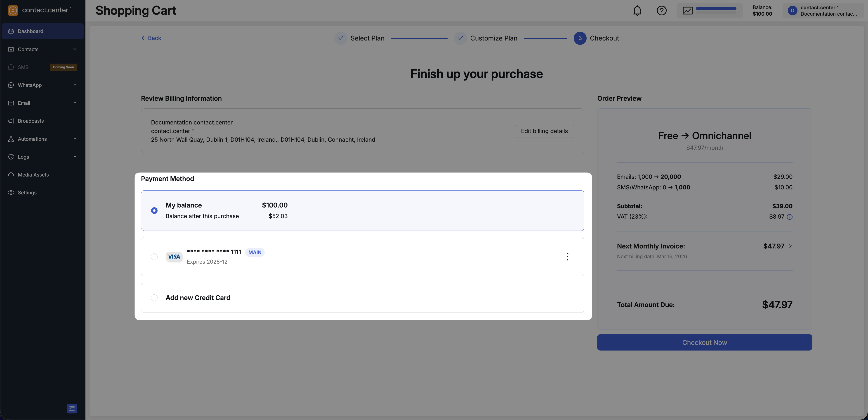Select the Visa card ending 1111
The width and height of the screenshot is (868, 420).
coord(154,257)
